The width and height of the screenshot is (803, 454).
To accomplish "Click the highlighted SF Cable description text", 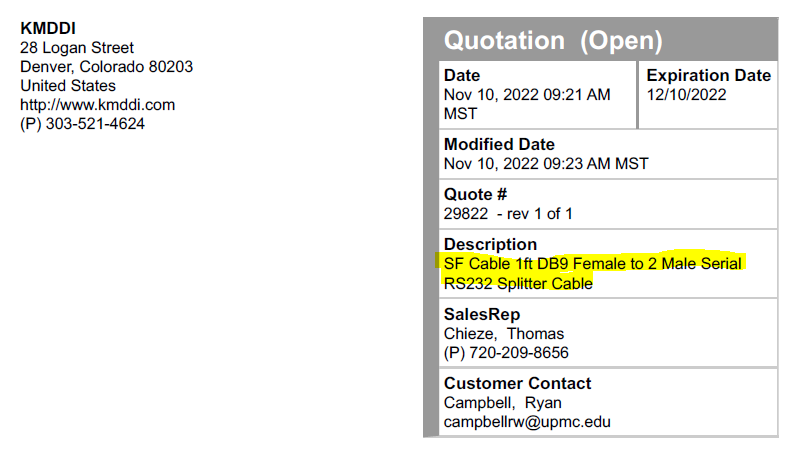I will [593, 264].
